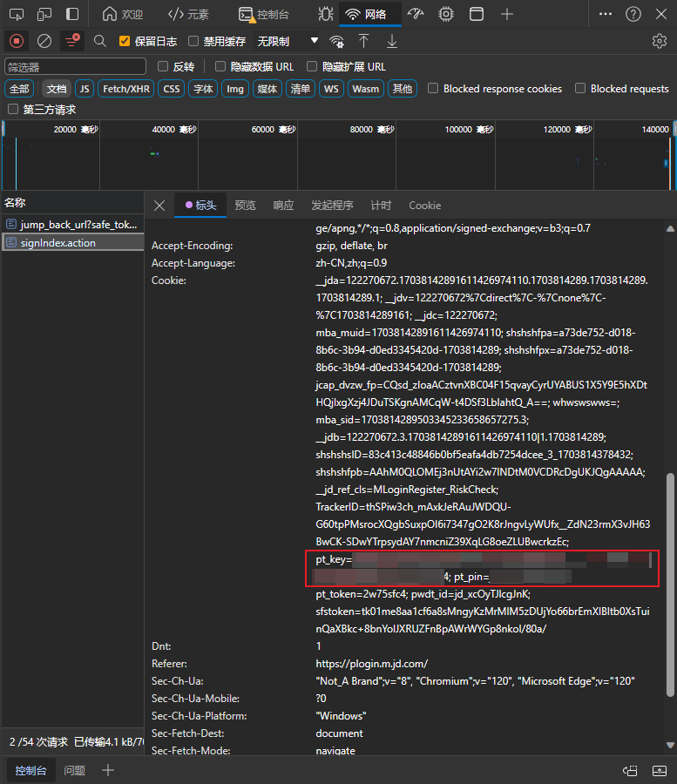Open network settings gear icon
677x784 pixels.
[x=660, y=41]
